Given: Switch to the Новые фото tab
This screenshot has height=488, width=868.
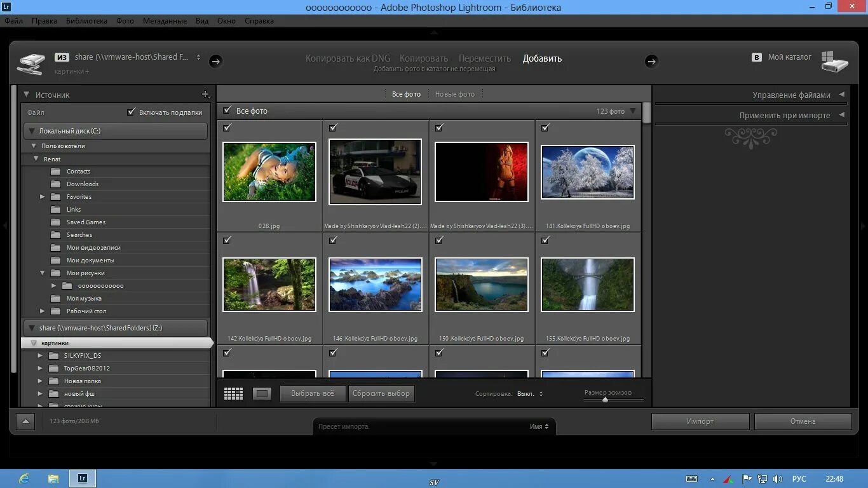Looking at the screenshot, I should 455,94.
